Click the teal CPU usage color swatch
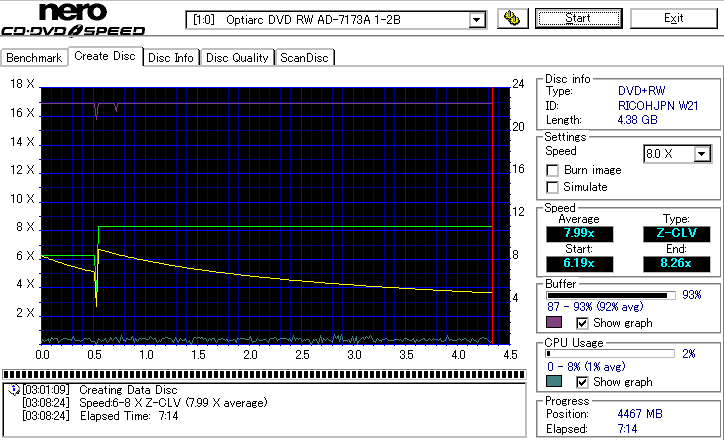 tap(554, 381)
